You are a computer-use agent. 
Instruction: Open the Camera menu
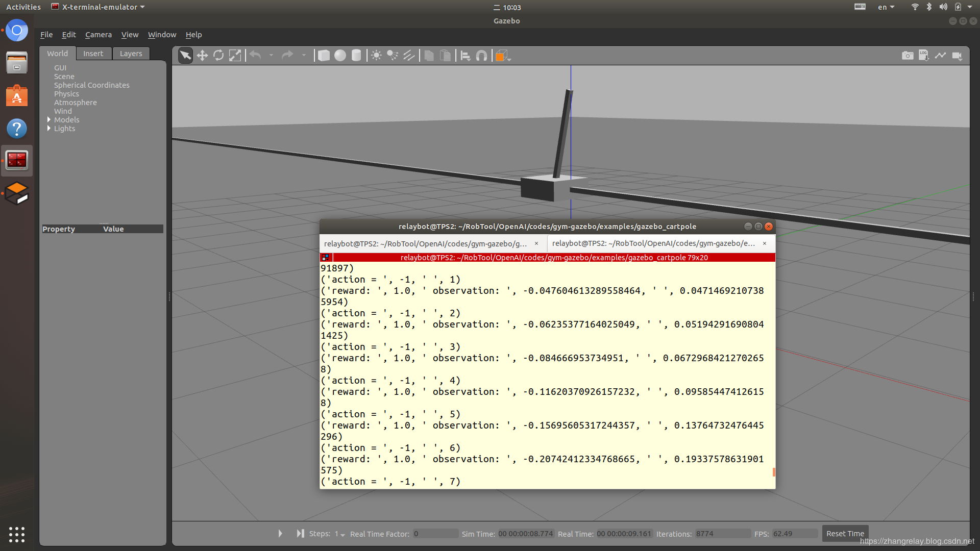98,35
